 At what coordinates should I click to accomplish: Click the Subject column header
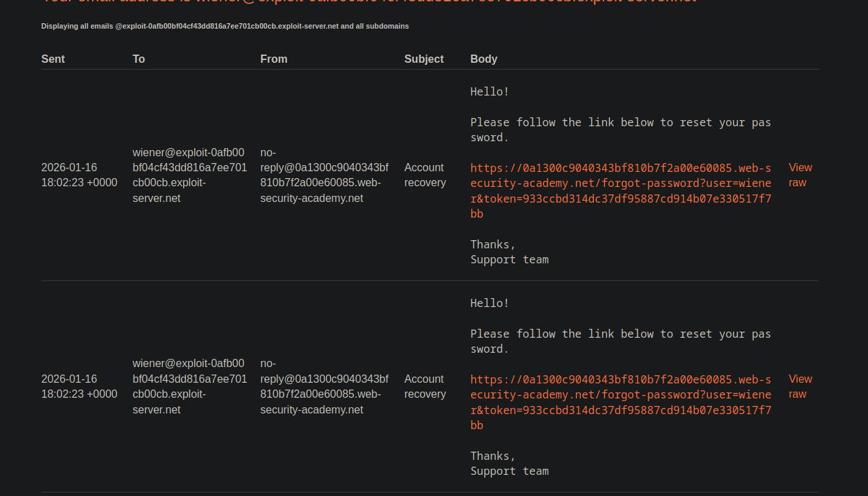tap(423, 59)
